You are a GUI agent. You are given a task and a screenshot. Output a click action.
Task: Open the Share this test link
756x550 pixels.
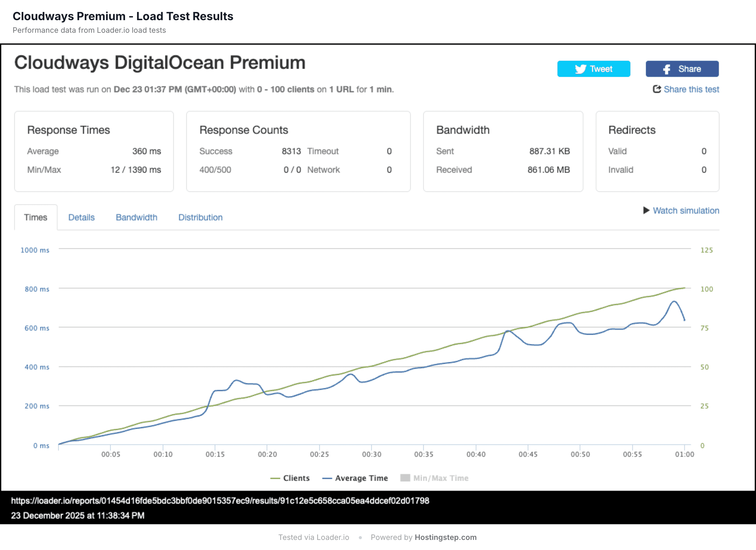691,89
